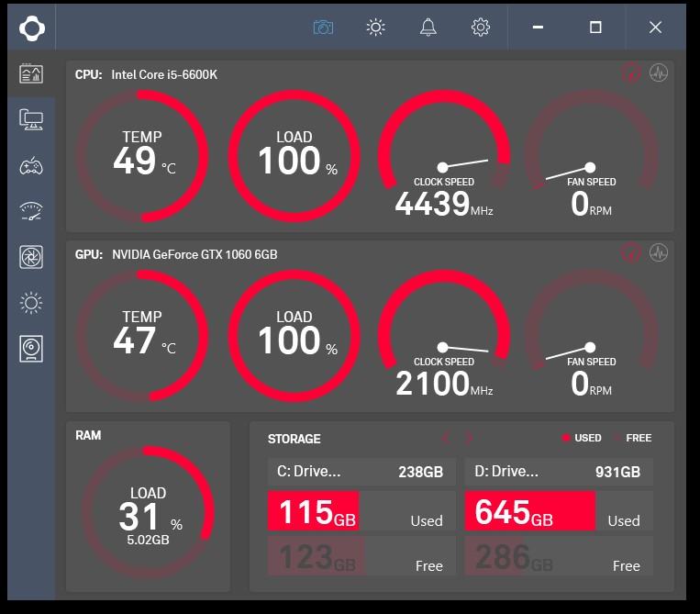This screenshot has width=700, height=614.
Task: Open the Overclocking gauge sidebar icon
Action: tap(31, 211)
